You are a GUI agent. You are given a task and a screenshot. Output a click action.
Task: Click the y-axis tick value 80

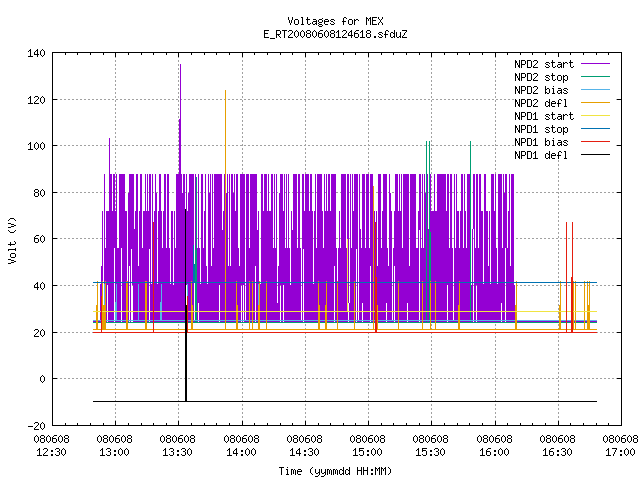[x=39, y=193]
